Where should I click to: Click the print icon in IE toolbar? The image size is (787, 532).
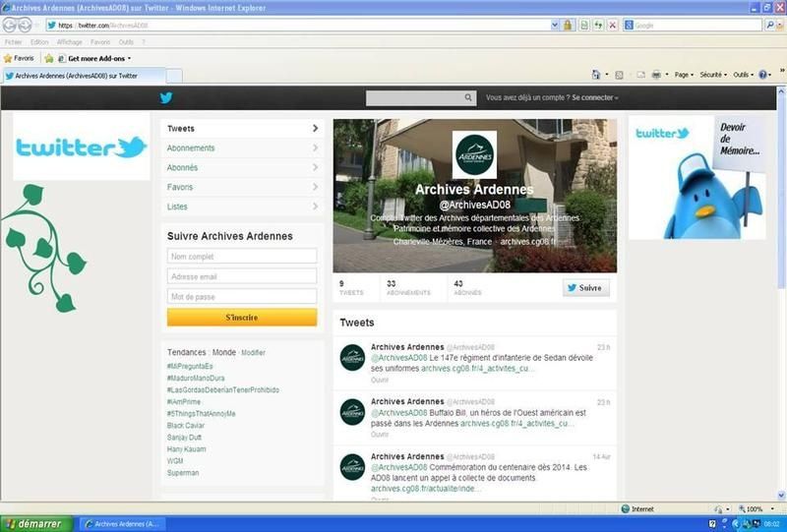tap(656, 75)
